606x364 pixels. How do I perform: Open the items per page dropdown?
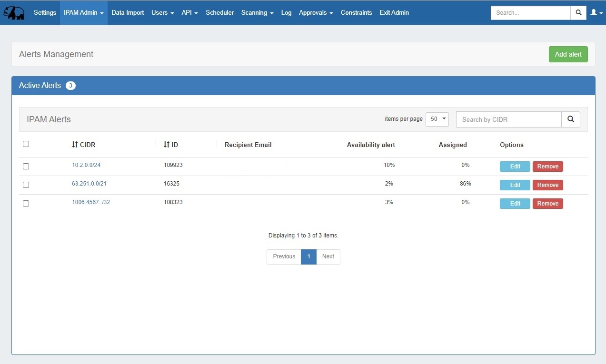437,119
